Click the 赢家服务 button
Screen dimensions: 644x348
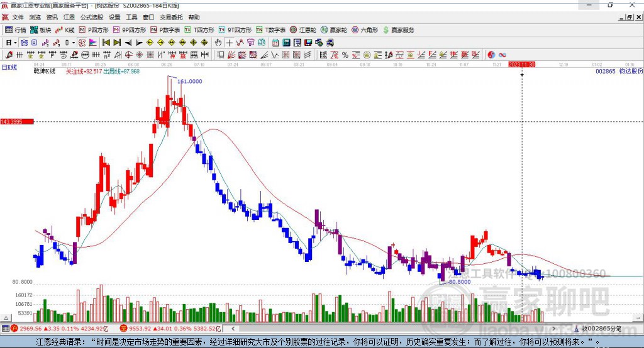click(x=398, y=30)
